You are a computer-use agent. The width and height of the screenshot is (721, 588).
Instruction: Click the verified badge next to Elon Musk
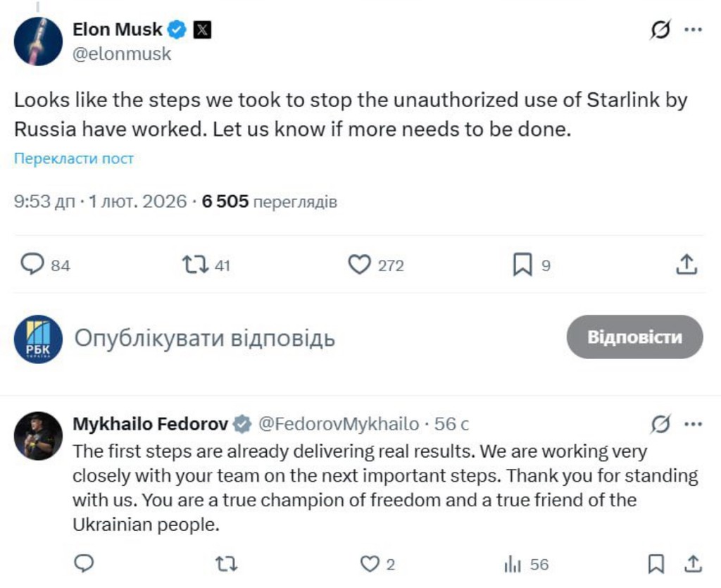click(176, 30)
